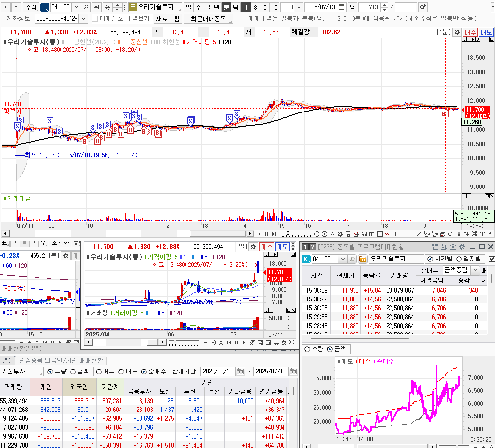Click the zoom-plus magnifier after 3000
The width and height of the screenshot is (495, 448).
click(x=423, y=7)
